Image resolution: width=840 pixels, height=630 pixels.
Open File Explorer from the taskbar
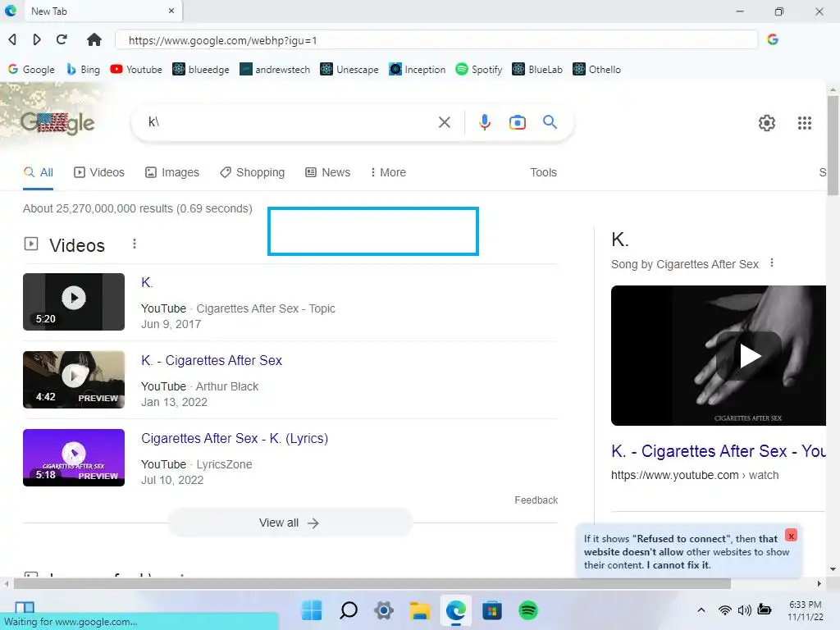[x=420, y=610]
